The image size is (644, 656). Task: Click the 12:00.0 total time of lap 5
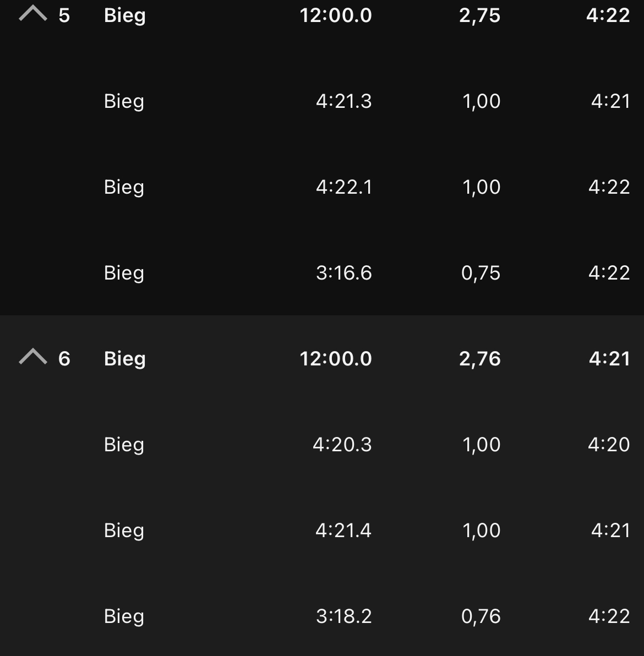336,15
